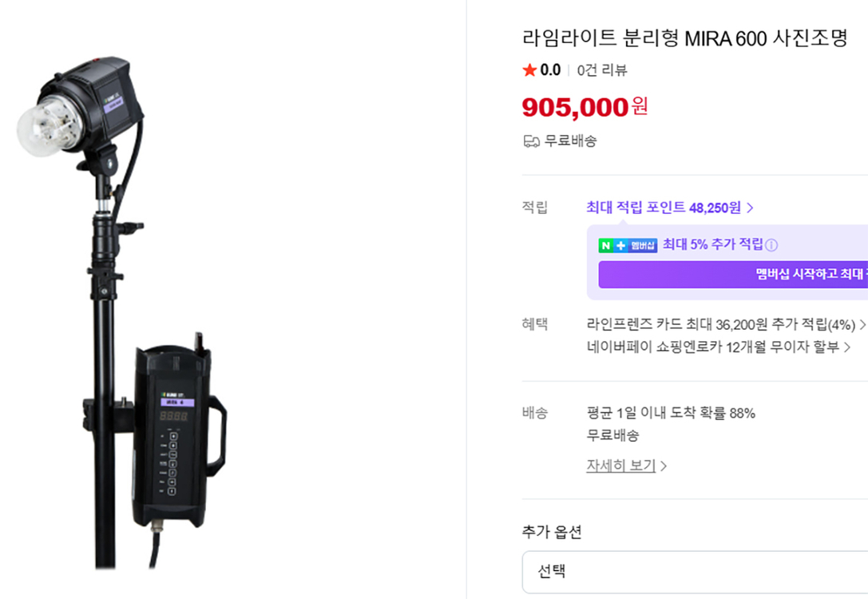
Task: Click the blue plus icon next to N badge
Action: point(620,244)
